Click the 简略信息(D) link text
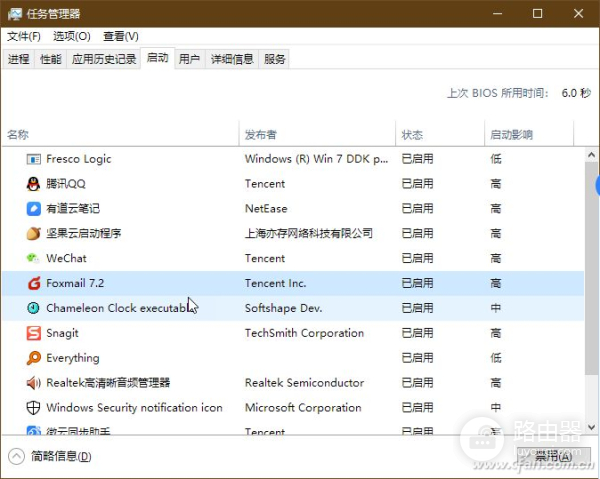This screenshot has width=600, height=479. [61, 456]
